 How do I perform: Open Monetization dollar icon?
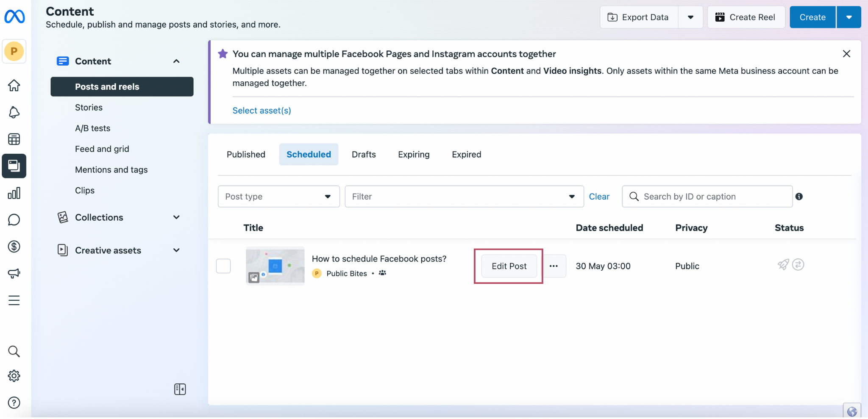click(x=14, y=247)
